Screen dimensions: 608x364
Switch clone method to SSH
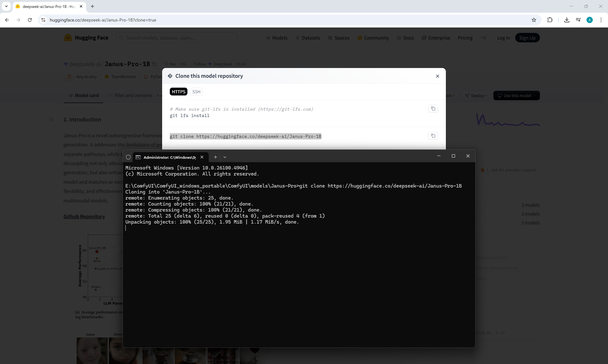coord(196,92)
